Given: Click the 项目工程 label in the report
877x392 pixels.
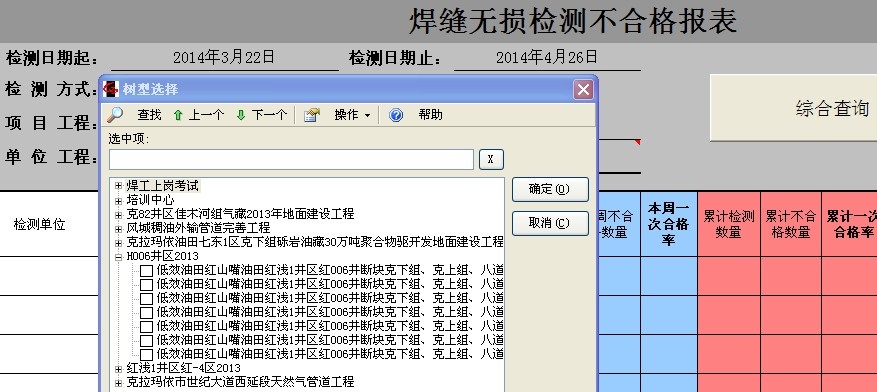Looking at the screenshot, I should (x=51, y=123).
